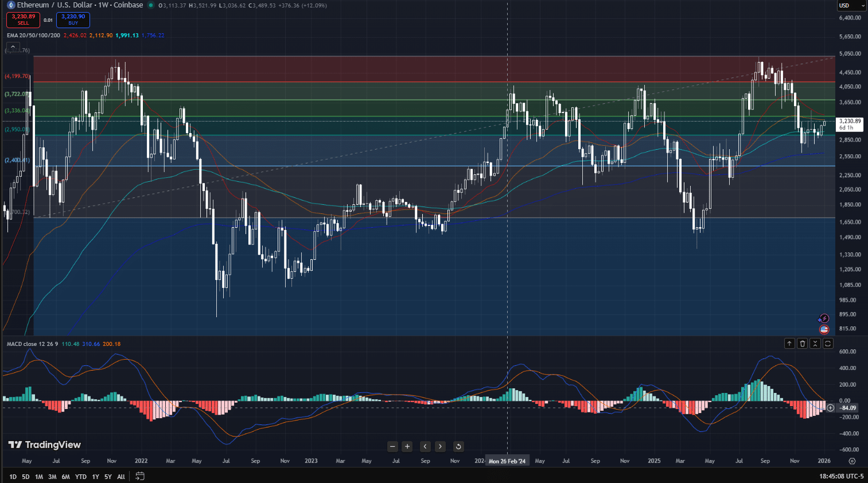Screen dimensions: 868x483
Task: Open the TradingView logo link
Action: (43, 445)
